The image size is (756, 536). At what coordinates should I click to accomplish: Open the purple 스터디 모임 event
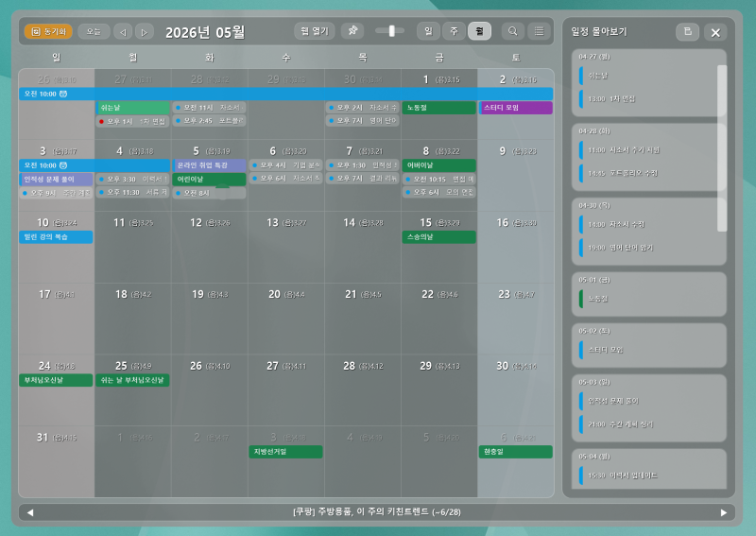(x=516, y=108)
